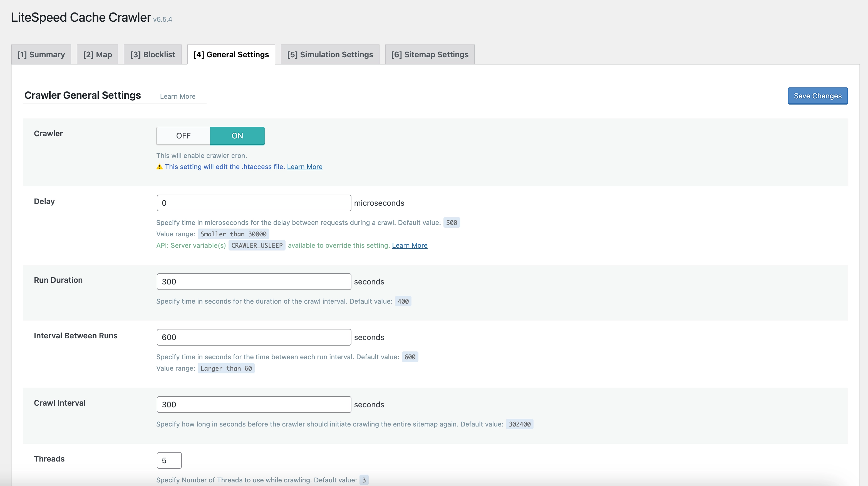868x486 pixels.
Task: Click 'This will enable crawler cron.' text
Action: point(202,156)
